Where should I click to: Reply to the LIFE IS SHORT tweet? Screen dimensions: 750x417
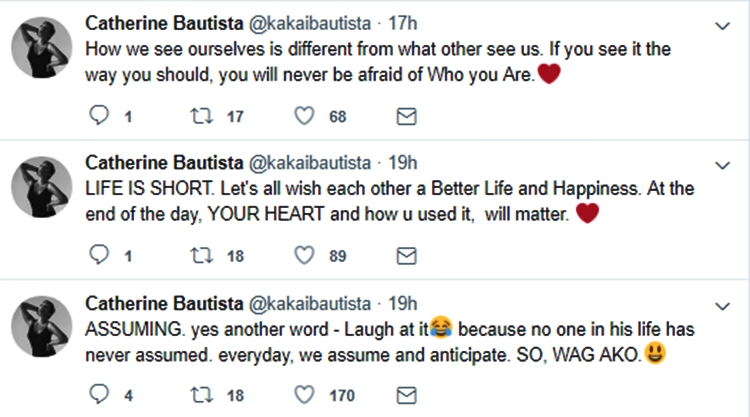[x=98, y=256]
